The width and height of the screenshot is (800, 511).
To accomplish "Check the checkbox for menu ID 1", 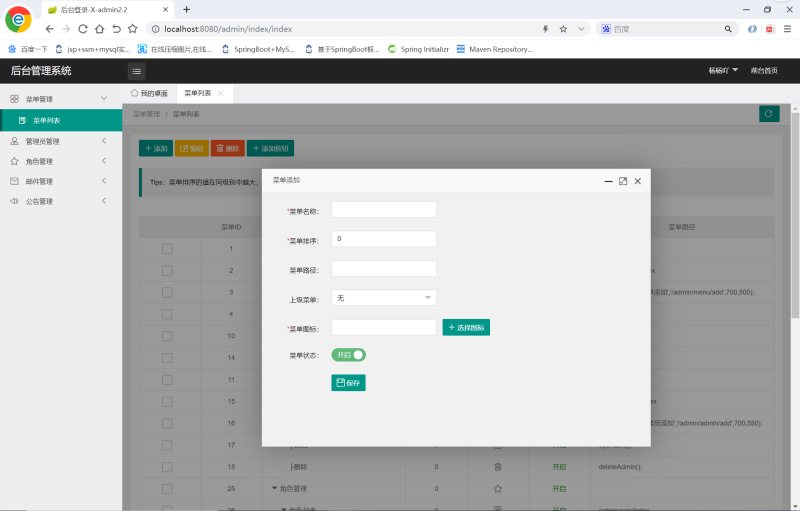I will click(167, 249).
